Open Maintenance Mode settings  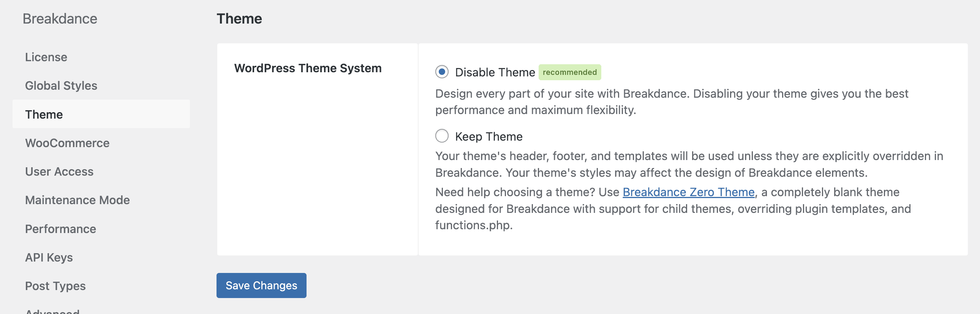click(x=77, y=200)
